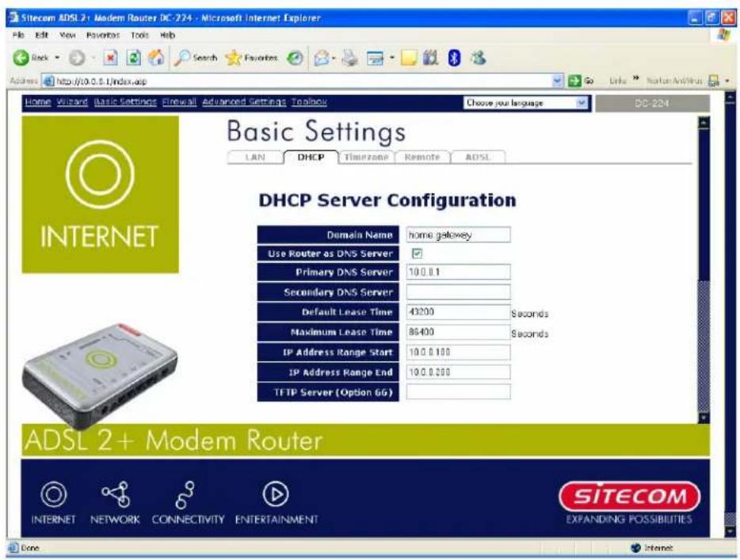Switch to the Remote tab

tap(422, 157)
